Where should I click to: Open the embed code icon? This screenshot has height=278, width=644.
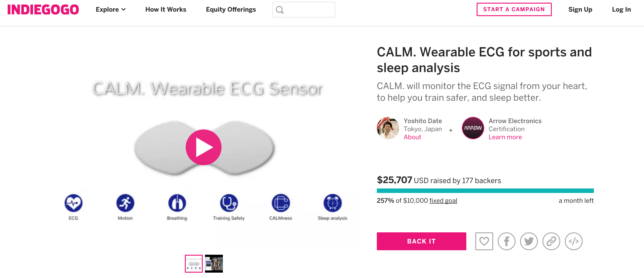(x=574, y=241)
